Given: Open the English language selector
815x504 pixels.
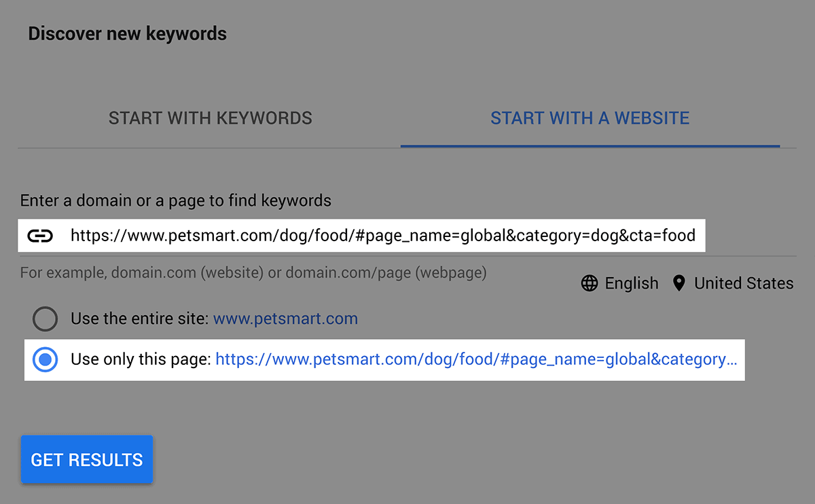Looking at the screenshot, I should (x=620, y=283).
